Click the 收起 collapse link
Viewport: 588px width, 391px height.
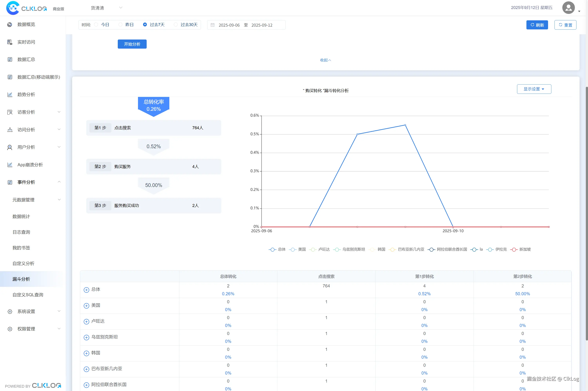[325, 60]
